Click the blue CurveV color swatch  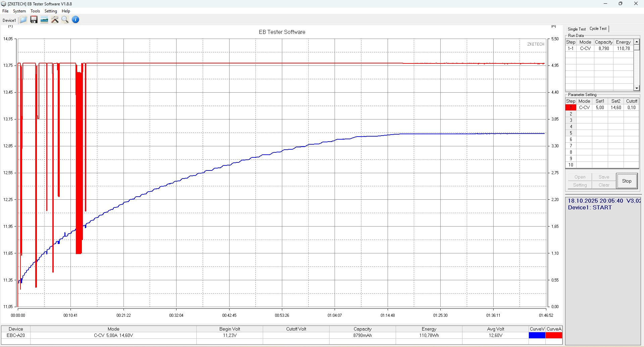coord(537,335)
